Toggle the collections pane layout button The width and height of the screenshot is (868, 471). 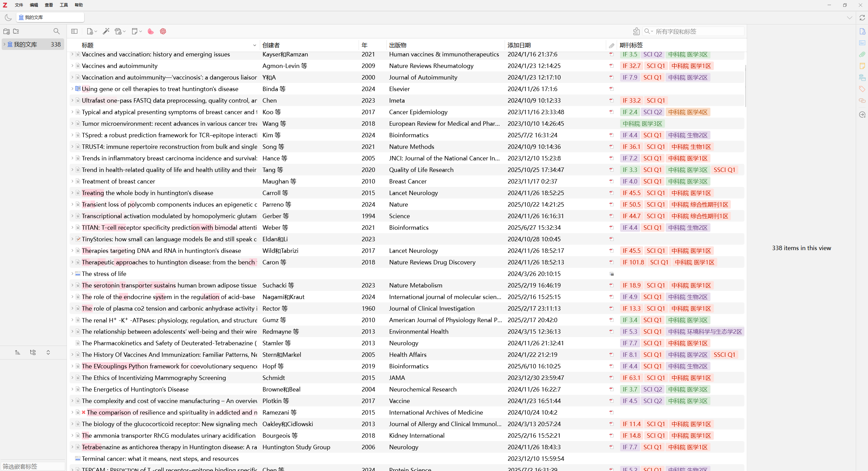coord(74,31)
